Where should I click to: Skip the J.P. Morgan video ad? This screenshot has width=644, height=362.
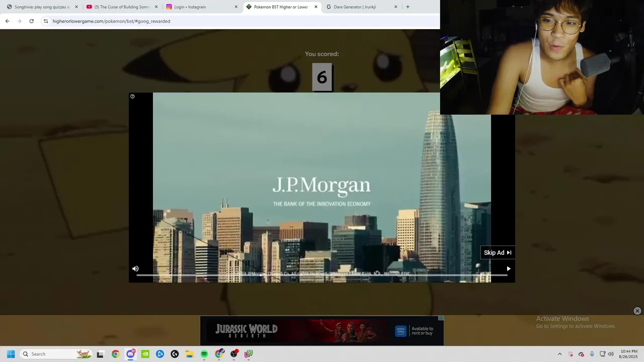coord(497,252)
